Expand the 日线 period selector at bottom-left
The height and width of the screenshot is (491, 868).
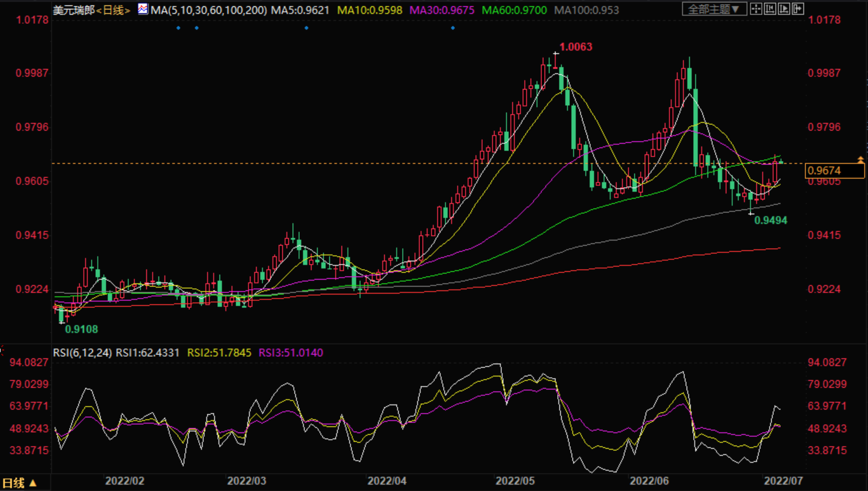coord(20,483)
